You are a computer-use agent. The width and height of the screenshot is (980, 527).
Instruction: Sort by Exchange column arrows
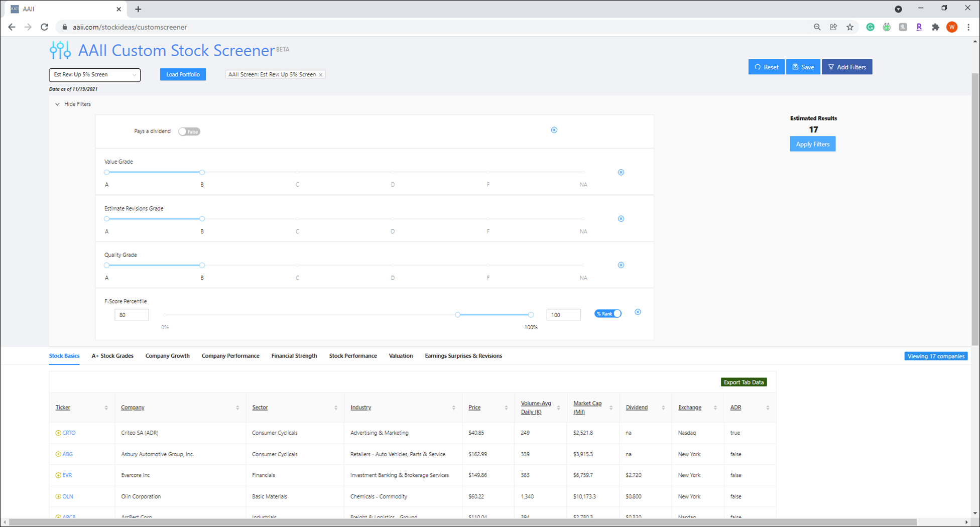point(715,408)
